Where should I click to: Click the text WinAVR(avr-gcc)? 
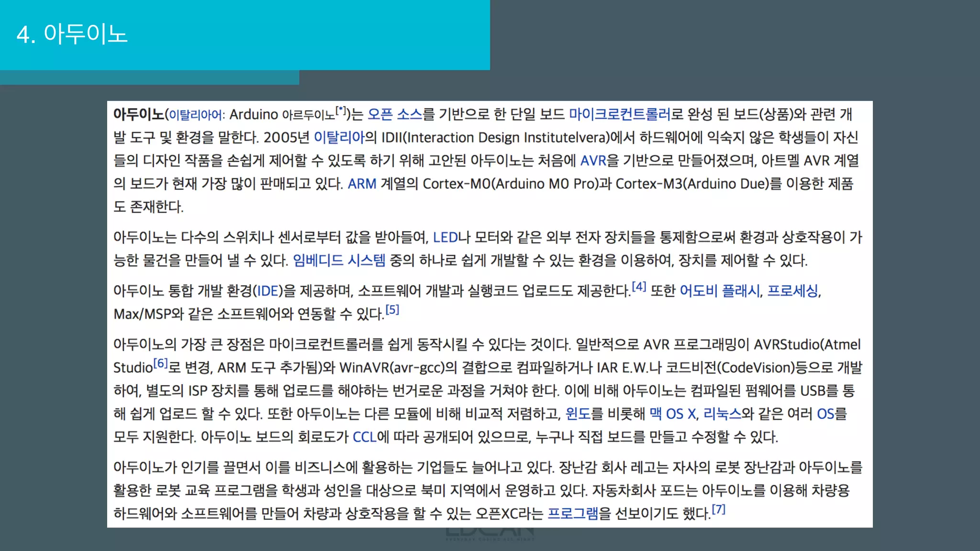[x=392, y=368]
